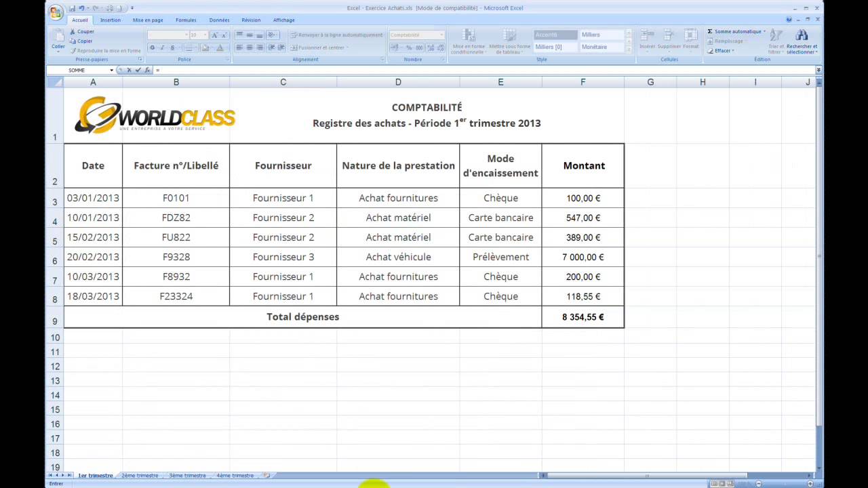Cut selection with Couper
The width and height of the screenshot is (868, 488).
[x=81, y=31]
